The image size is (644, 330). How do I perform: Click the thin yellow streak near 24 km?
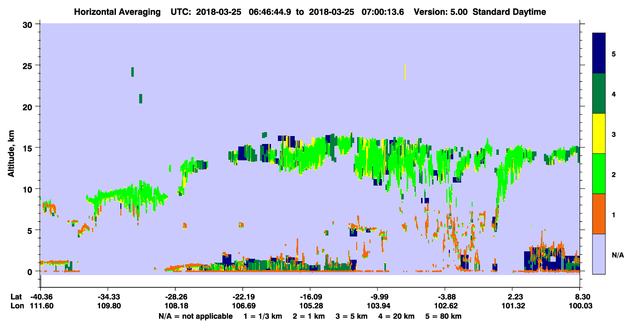point(405,72)
